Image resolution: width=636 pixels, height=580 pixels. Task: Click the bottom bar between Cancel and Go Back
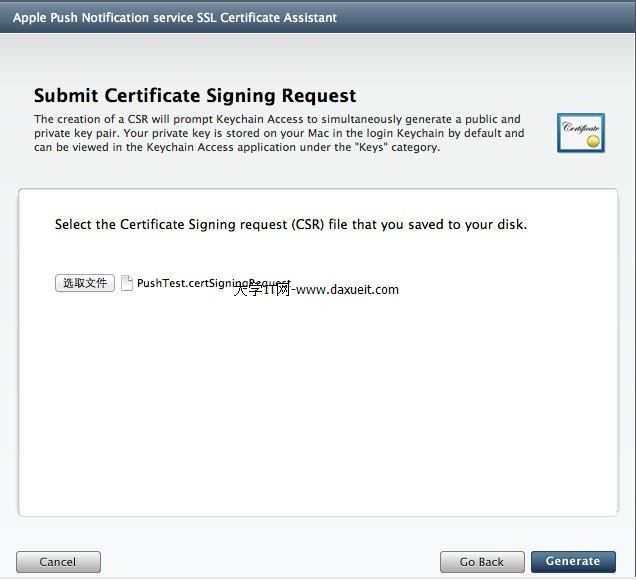tap(270, 562)
